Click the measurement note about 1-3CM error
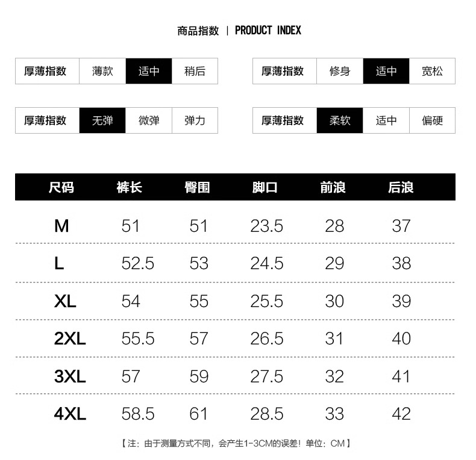The image size is (476, 460). coord(236,444)
